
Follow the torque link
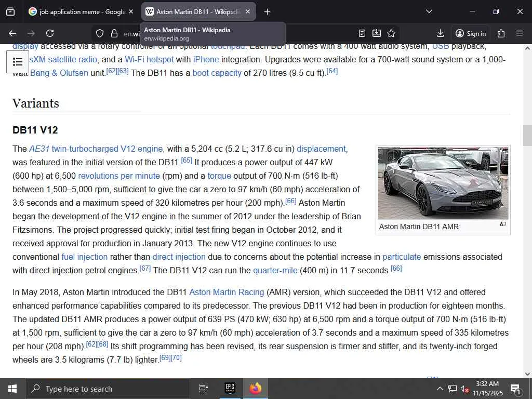click(x=219, y=176)
